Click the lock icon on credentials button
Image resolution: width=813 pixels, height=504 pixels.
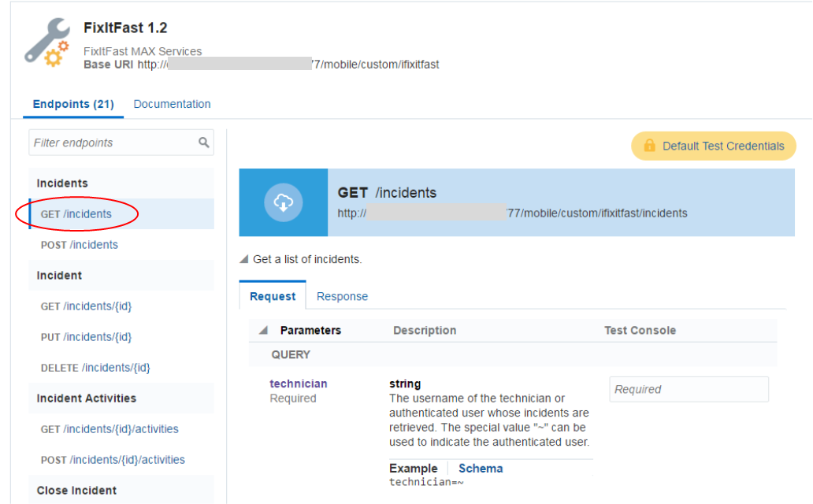coord(649,146)
